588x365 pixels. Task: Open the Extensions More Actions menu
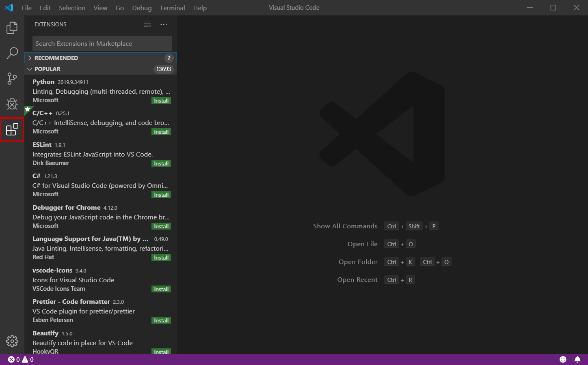click(x=164, y=25)
